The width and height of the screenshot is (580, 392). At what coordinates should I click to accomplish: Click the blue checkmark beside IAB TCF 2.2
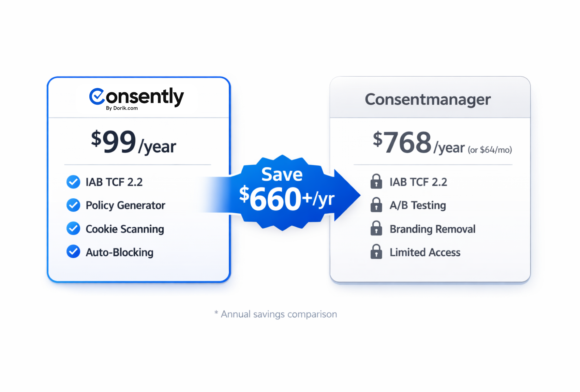(x=73, y=182)
